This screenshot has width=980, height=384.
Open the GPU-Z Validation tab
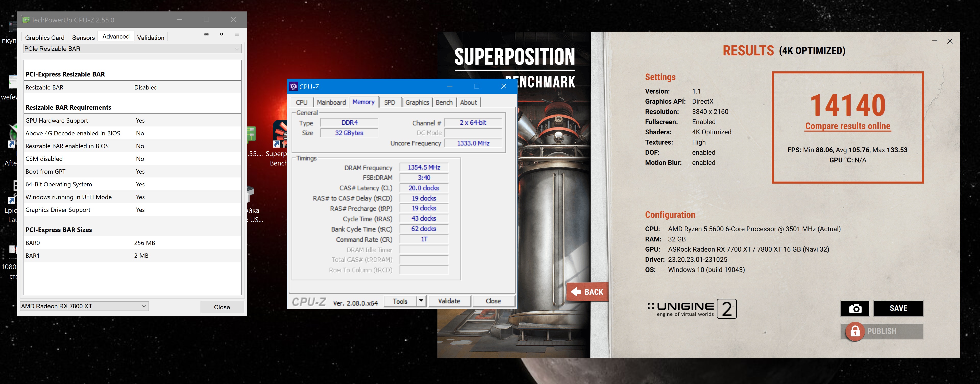point(151,37)
